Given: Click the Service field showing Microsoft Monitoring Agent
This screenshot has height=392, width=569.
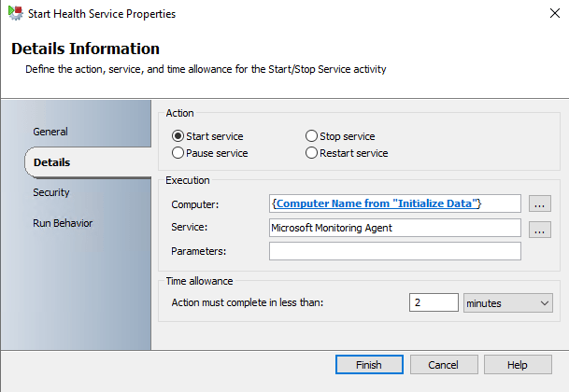Looking at the screenshot, I should [x=393, y=227].
